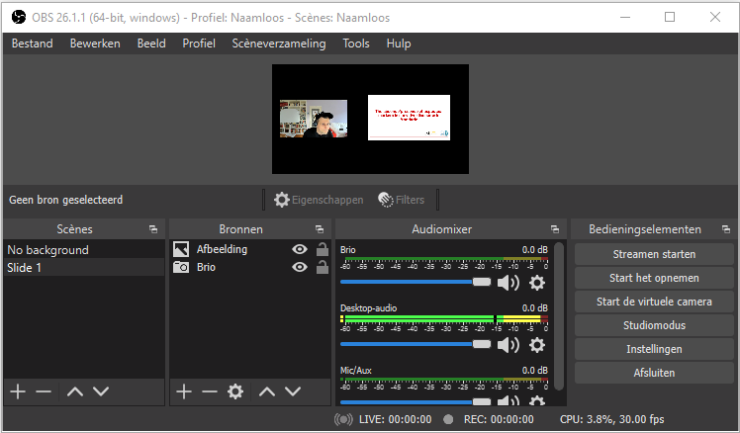Screen dimensions: 740x433
Task: Click the Brio camera source icon
Action: [x=181, y=267]
